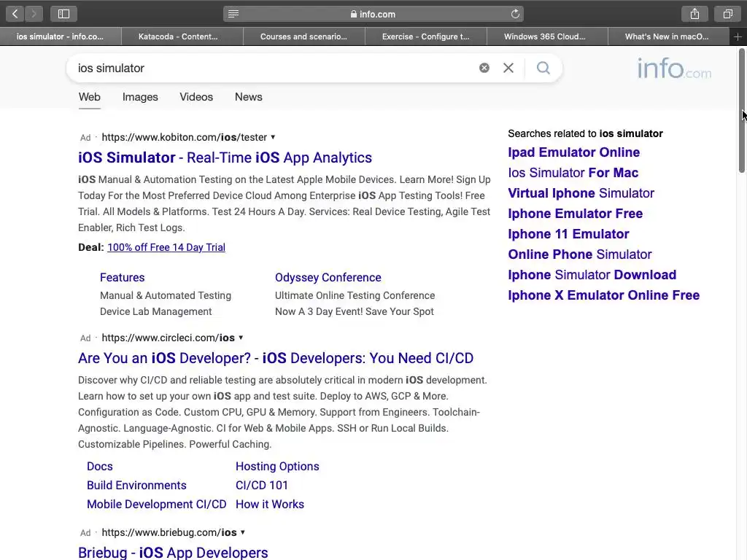
Task: Show Safari tab overview
Action: 727,14
